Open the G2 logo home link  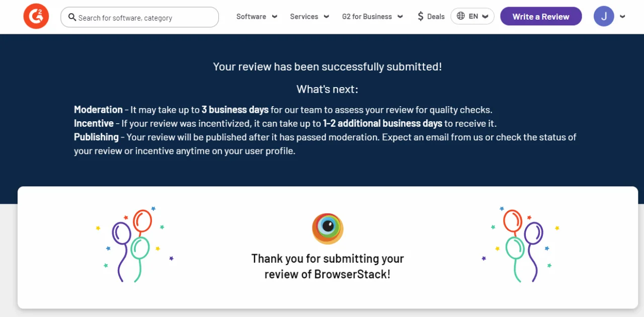pyautogui.click(x=36, y=16)
